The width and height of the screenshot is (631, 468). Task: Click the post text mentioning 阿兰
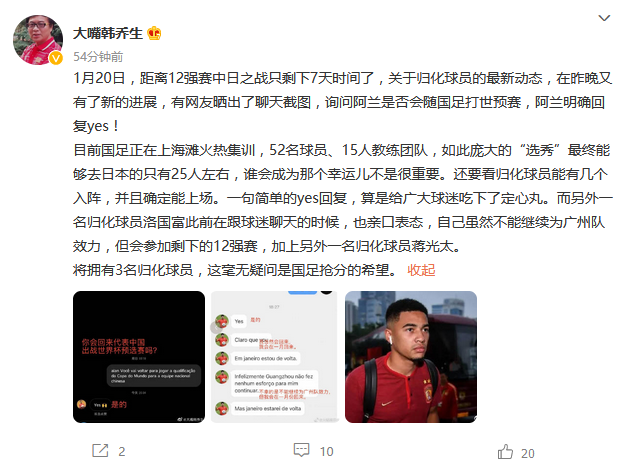click(x=342, y=102)
